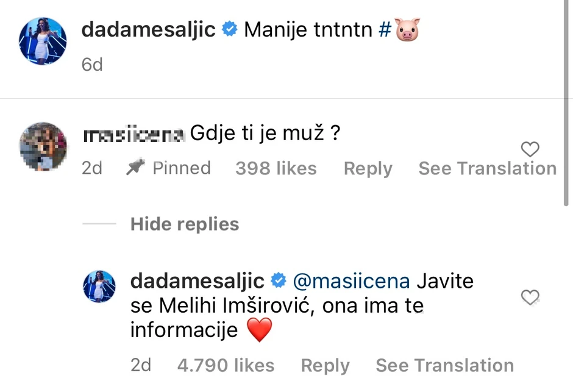The image size is (573, 392).
Task: Tap the red heart emoji in the reply
Action: pos(259,331)
